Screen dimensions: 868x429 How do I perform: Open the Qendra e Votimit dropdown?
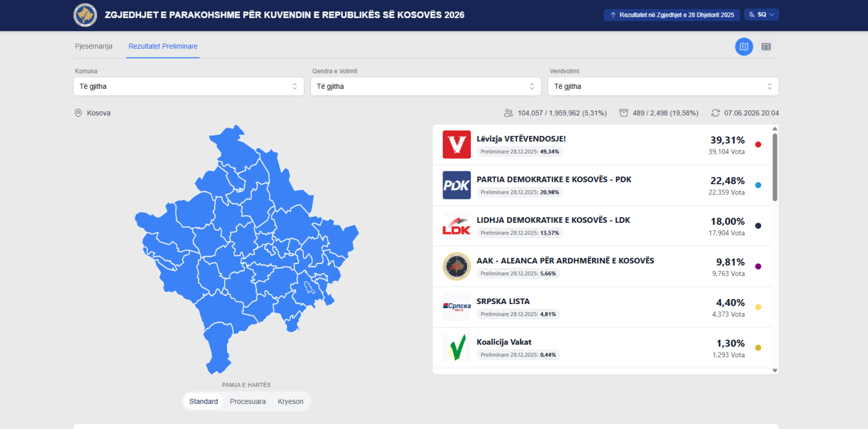click(x=426, y=86)
